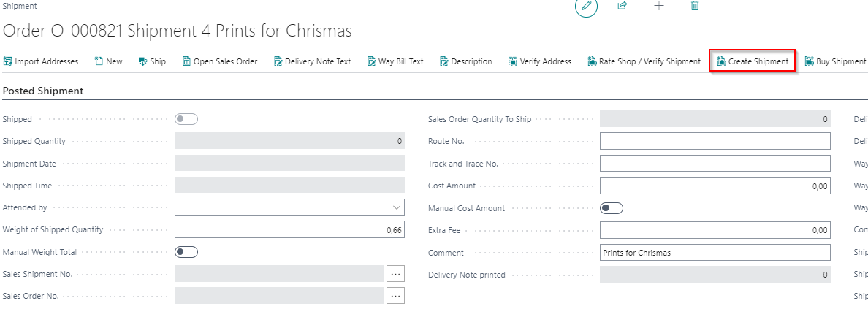Viewport: 868px width, 328px height.
Task: Click the Shipment breadcrumb label
Action: point(20,6)
